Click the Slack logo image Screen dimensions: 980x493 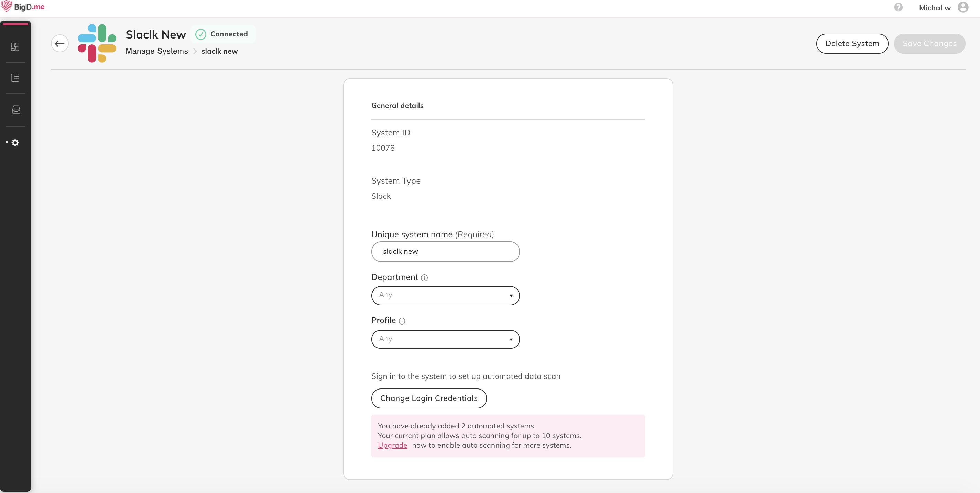pos(97,43)
